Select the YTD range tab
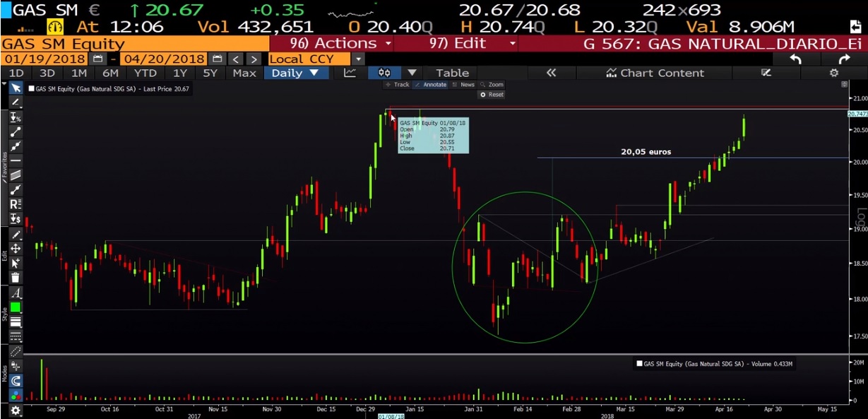Image resolution: width=868 pixels, height=419 pixels. pyautogui.click(x=145, y=73)
